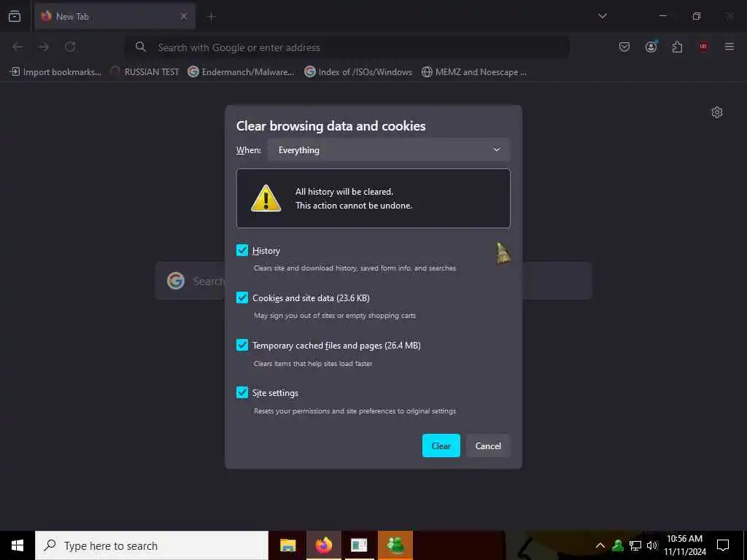Click the green user tray icon
Viewport: 747px width, 560px height.
(618, 545)
